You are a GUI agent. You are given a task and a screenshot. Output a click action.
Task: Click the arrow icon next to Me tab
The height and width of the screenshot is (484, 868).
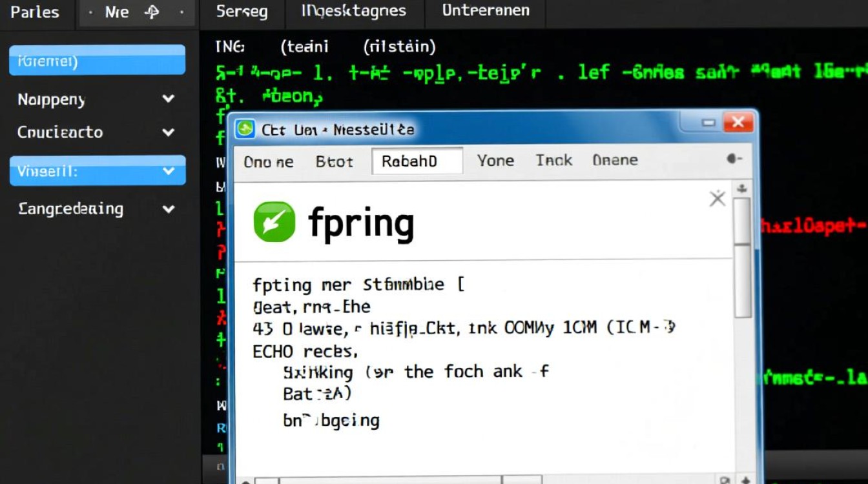coord(152,12)
